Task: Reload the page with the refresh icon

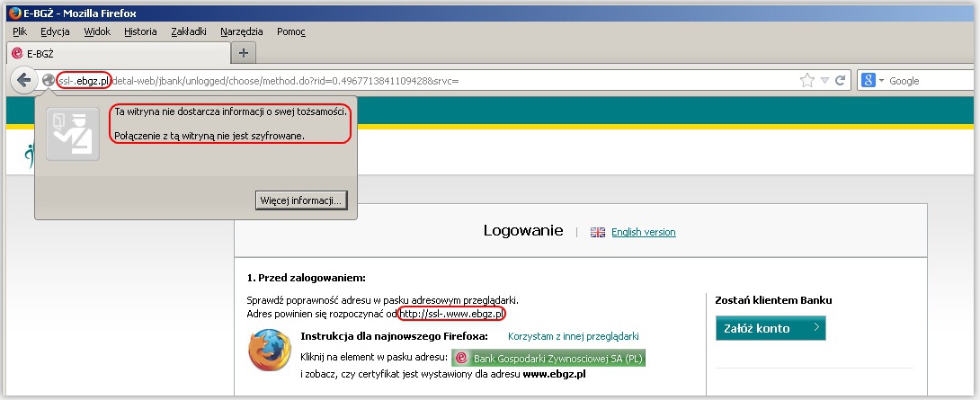Action: 840,81
